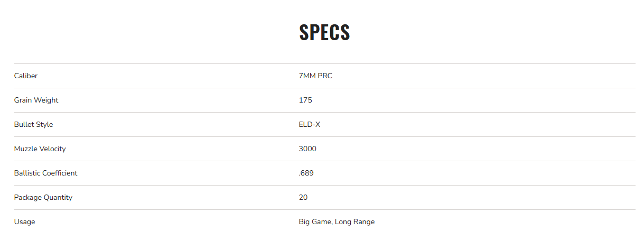This screenshot has width=644, height=240.
Task: Click the Usage row label
Action: (x=24, y=222)
